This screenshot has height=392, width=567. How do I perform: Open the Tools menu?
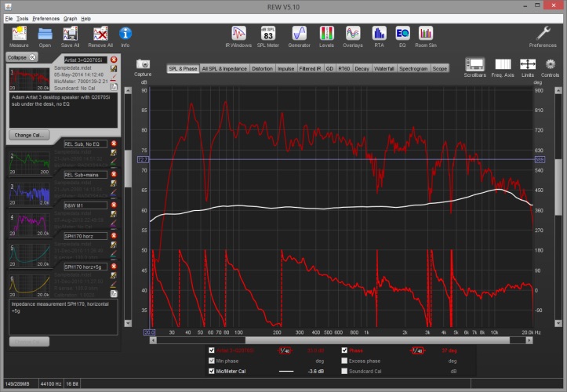[23, 19]
